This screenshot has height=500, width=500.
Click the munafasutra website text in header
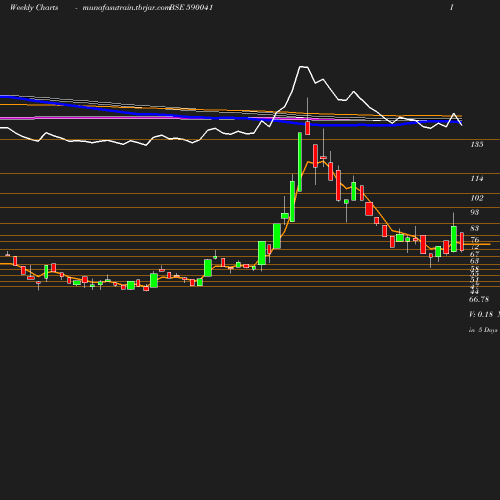pos(126,8)
